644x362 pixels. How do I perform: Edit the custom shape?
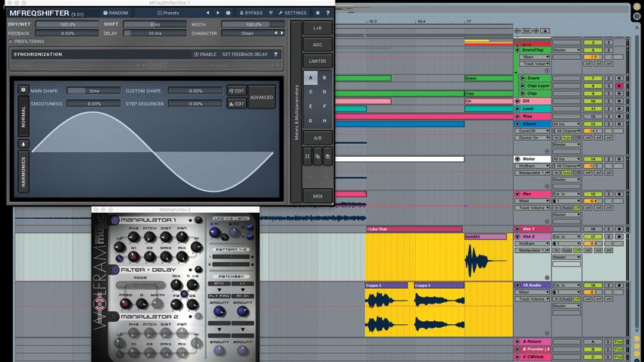[236, 91]
